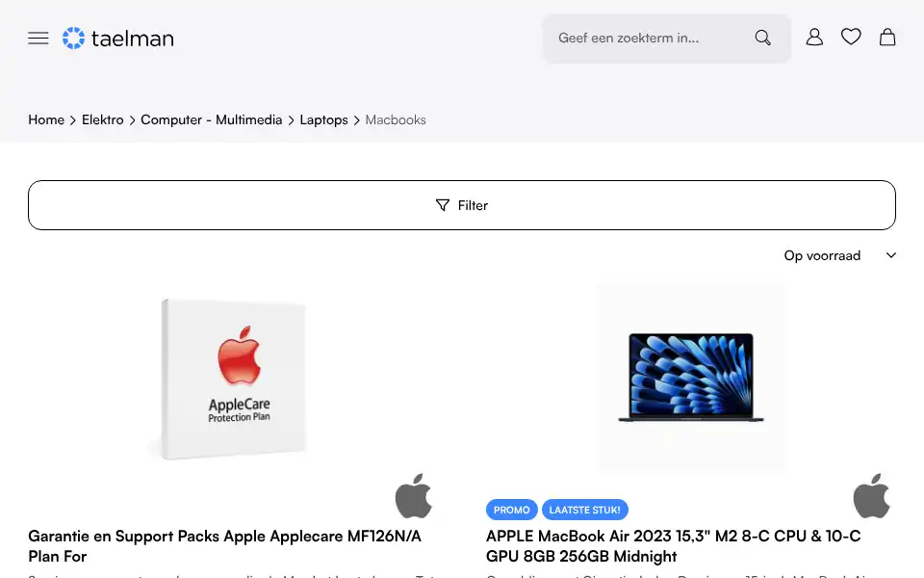The width and height of the screenshot is (924, 578).
Task: Click the Macbooks breadcrumb text
Action: tap(396, 119)
